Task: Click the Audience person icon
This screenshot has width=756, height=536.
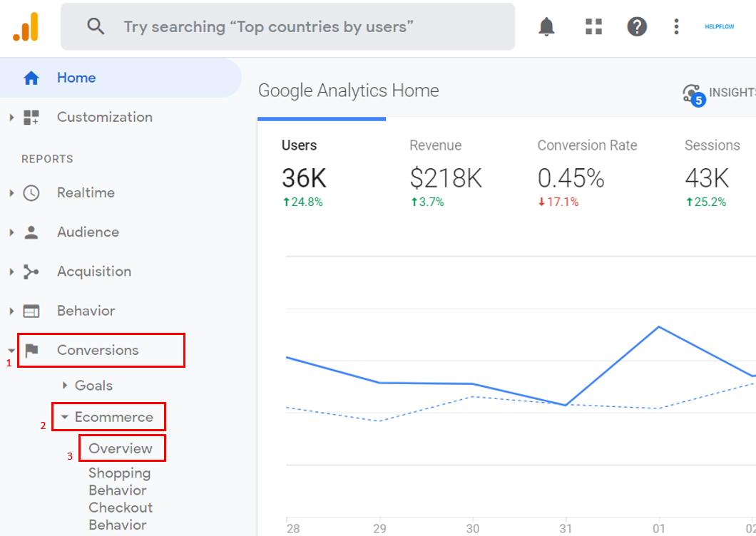Action: [x=31, y=232]
